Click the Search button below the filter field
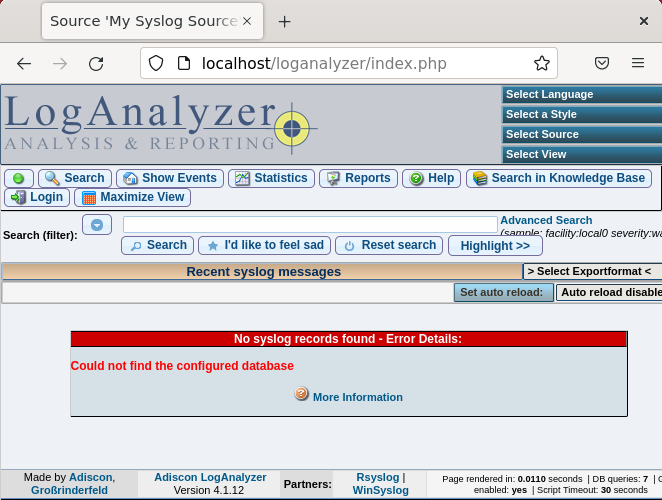Screen dimensions: 662x500 157,245
